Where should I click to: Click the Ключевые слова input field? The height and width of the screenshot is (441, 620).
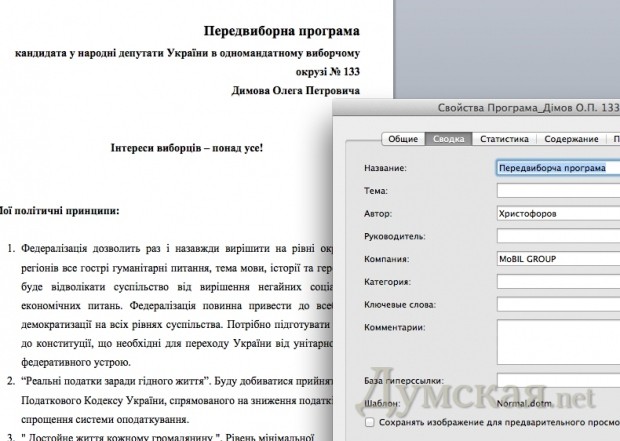point(556,306)
